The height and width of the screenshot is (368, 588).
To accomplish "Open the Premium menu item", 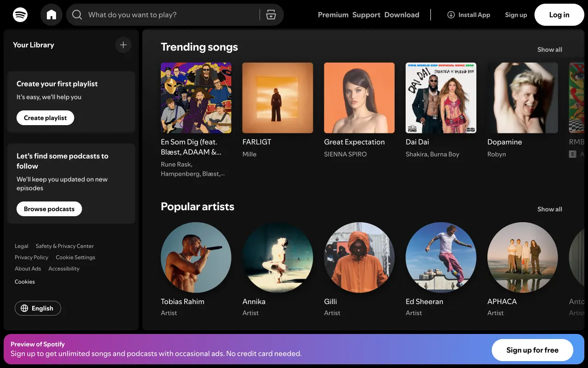I will [x=333, y=15].
